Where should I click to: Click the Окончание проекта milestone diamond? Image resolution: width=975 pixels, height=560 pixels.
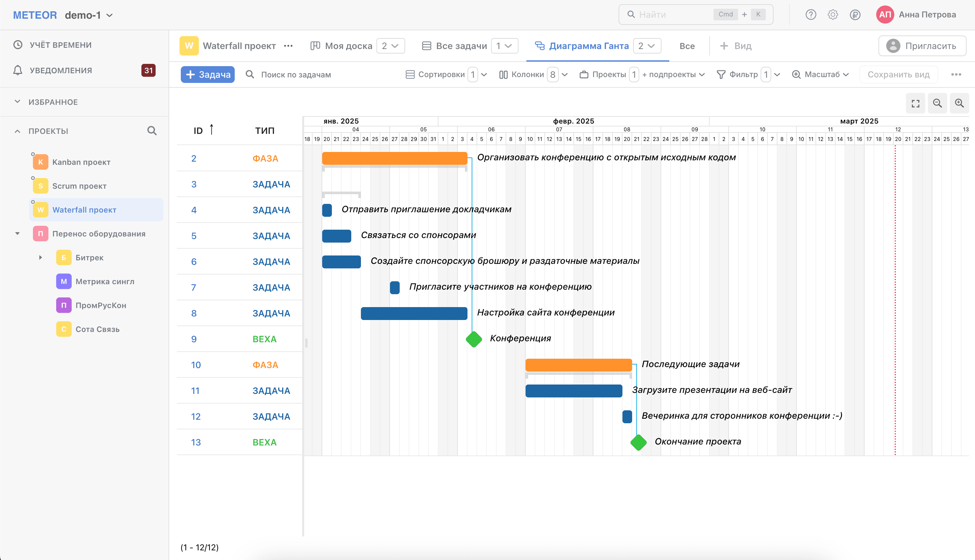pos(639,442)
